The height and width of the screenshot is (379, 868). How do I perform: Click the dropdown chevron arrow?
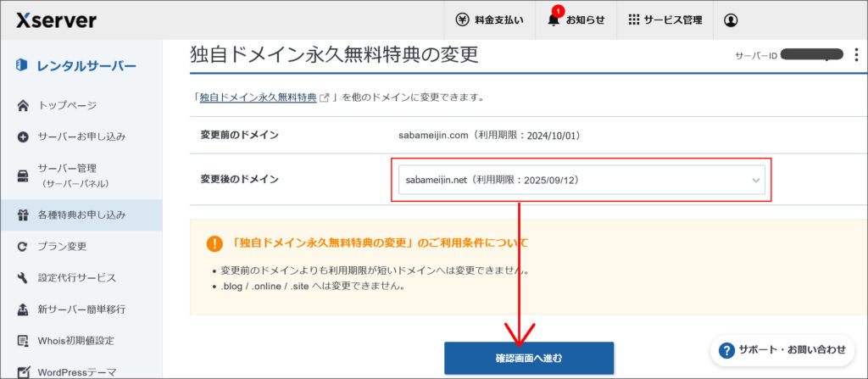(x=756, y=180)
